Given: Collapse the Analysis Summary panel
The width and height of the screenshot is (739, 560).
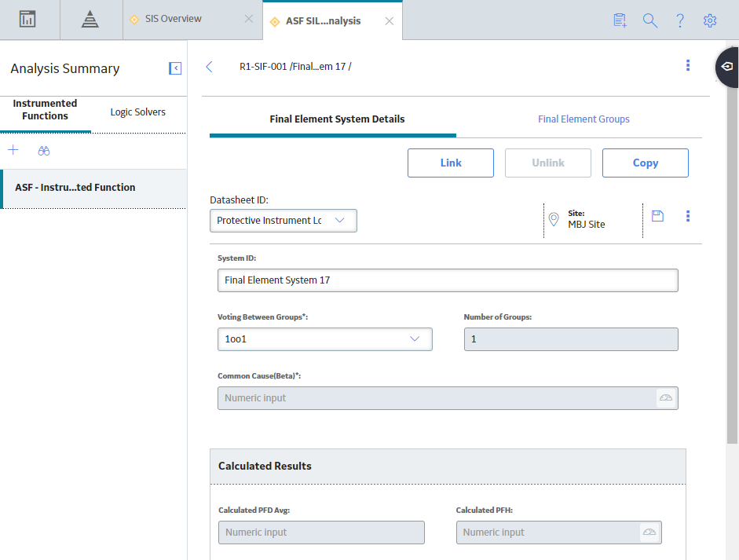Looking at the screenshot, I should [x=175, y=68].
